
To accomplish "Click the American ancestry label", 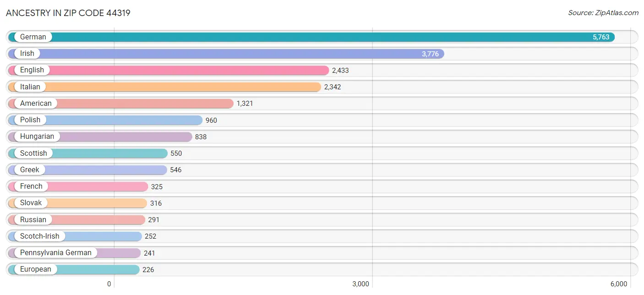I will 36,104.
